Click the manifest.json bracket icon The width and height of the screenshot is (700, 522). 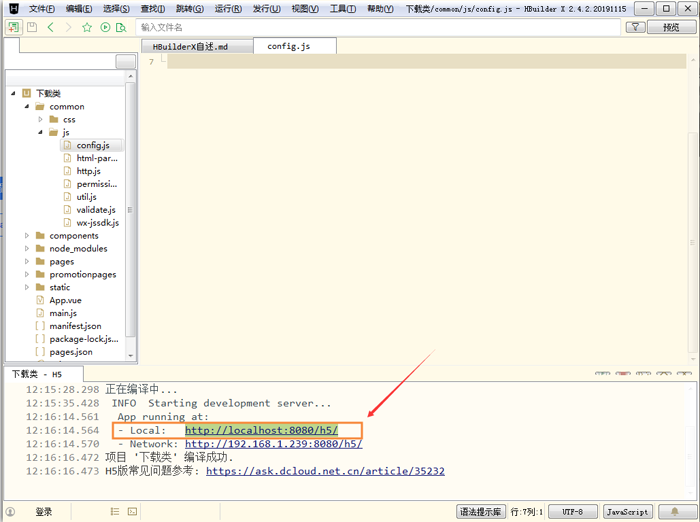(x=40, y=326)
